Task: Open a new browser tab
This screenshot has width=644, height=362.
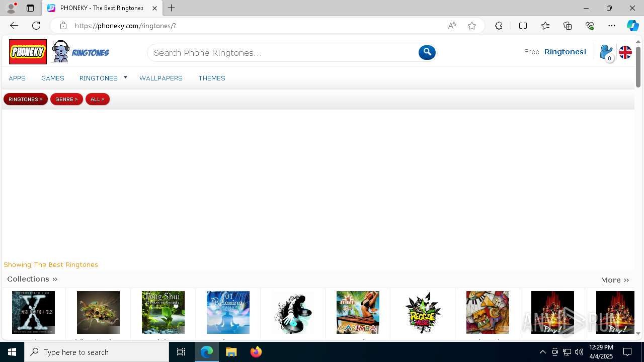Action: [172, 8]
